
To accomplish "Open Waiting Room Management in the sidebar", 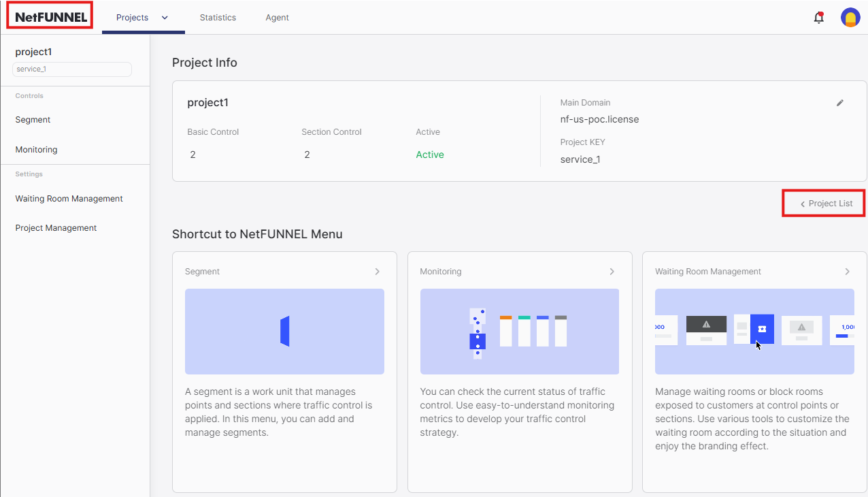I will click(x=69, y=198).
